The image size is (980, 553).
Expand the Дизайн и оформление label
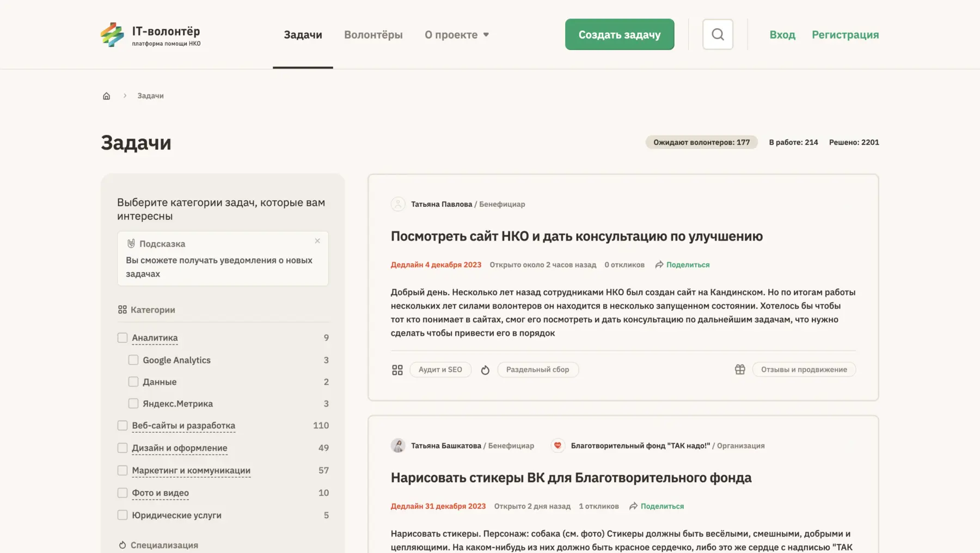[180, 447]
